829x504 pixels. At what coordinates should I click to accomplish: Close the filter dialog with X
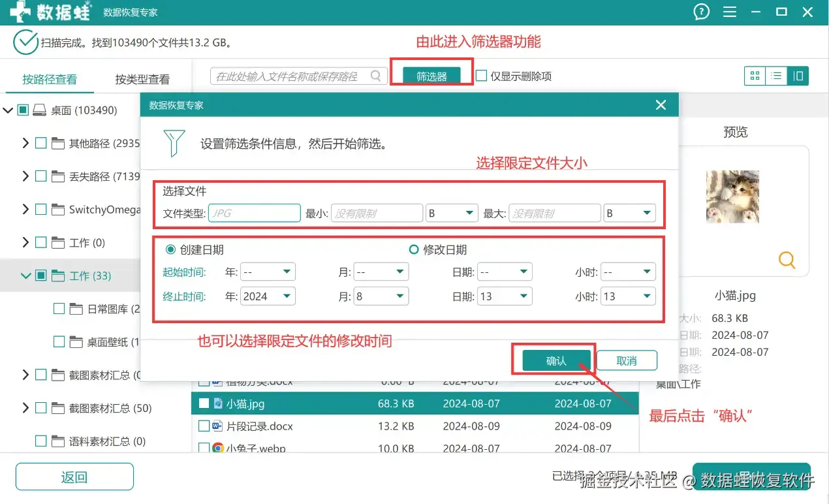pos(661,105)
